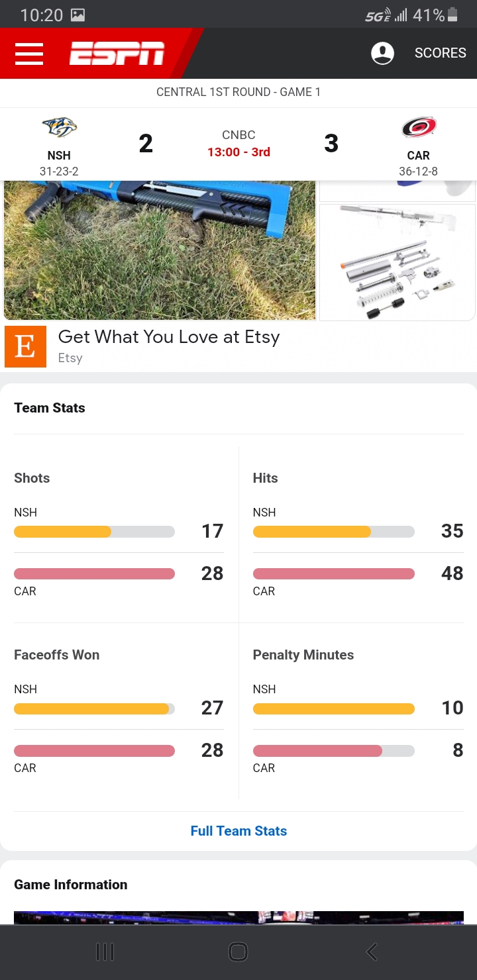Tap the Nashville Predators team logo
The width and height of the screenshot is (477, 980).
point(59,128)
